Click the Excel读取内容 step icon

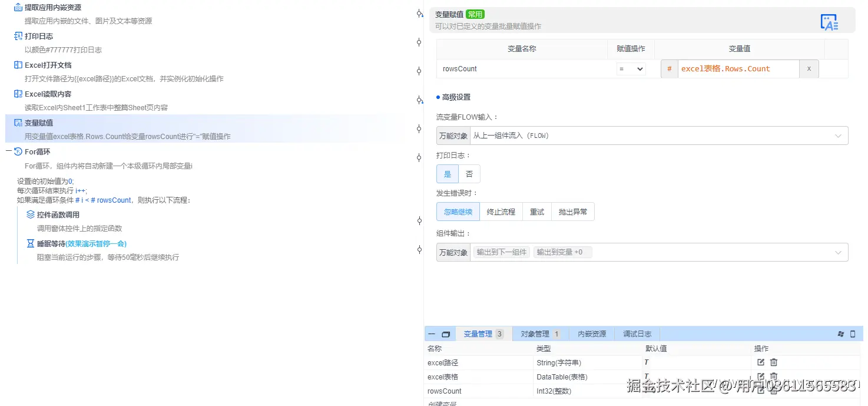pos(18,94)
